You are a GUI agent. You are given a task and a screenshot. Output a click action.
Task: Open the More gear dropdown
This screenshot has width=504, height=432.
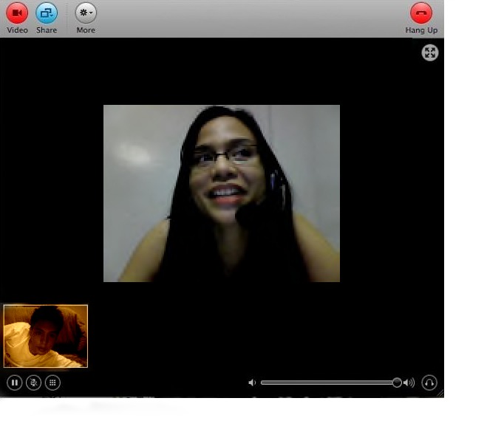tap(86, 13)
